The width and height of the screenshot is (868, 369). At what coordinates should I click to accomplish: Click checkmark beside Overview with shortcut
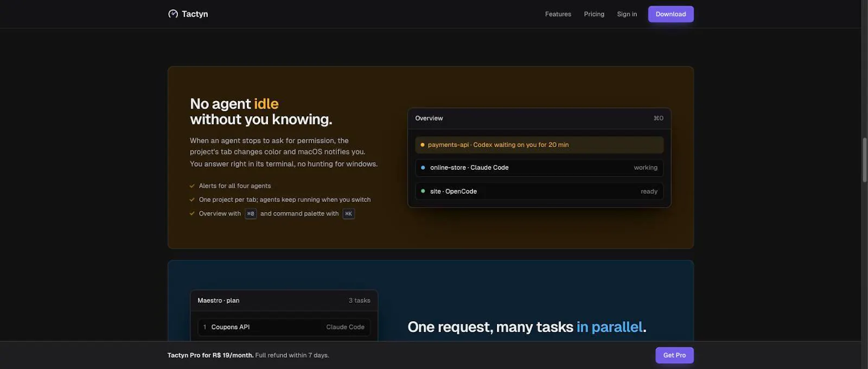click(192, 214)
